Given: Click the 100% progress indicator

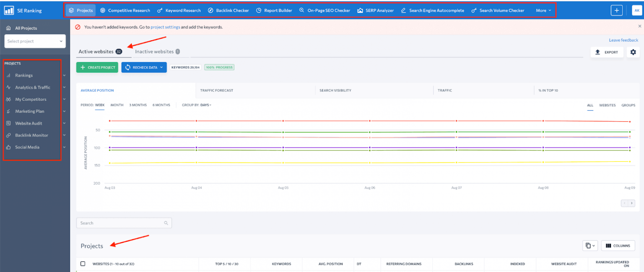Looking at the screenshot, I should point(219,67).
